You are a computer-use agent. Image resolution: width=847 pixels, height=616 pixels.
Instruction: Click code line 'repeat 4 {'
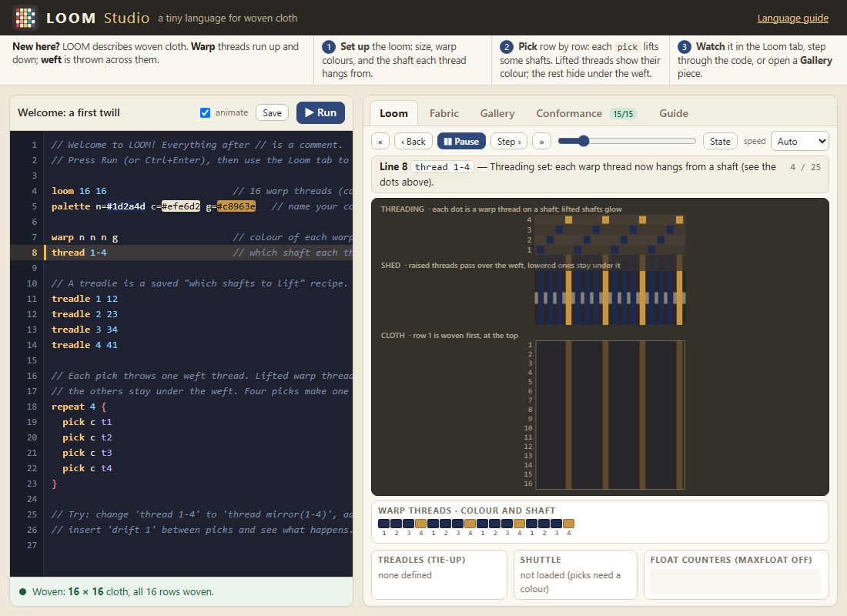pyautogui.click(x=79, y=407)
